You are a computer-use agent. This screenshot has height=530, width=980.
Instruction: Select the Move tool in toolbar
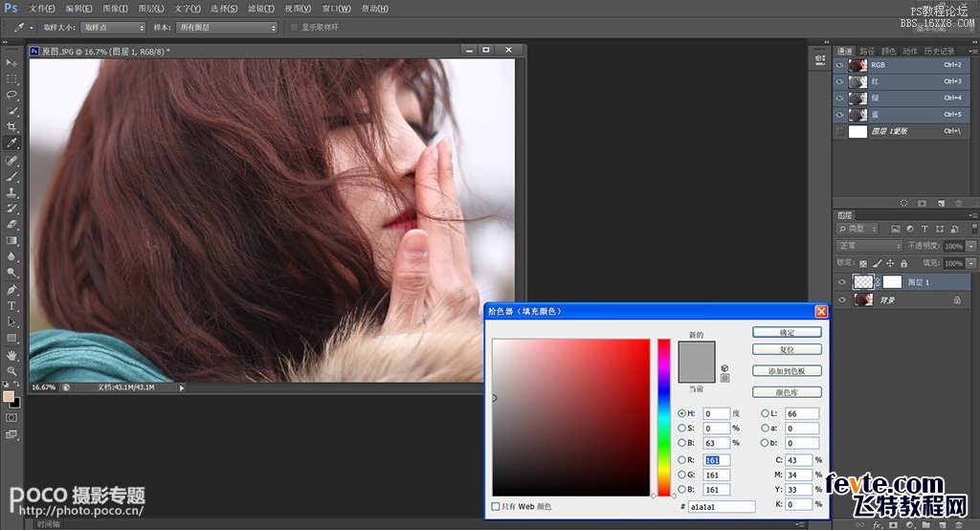11,63
